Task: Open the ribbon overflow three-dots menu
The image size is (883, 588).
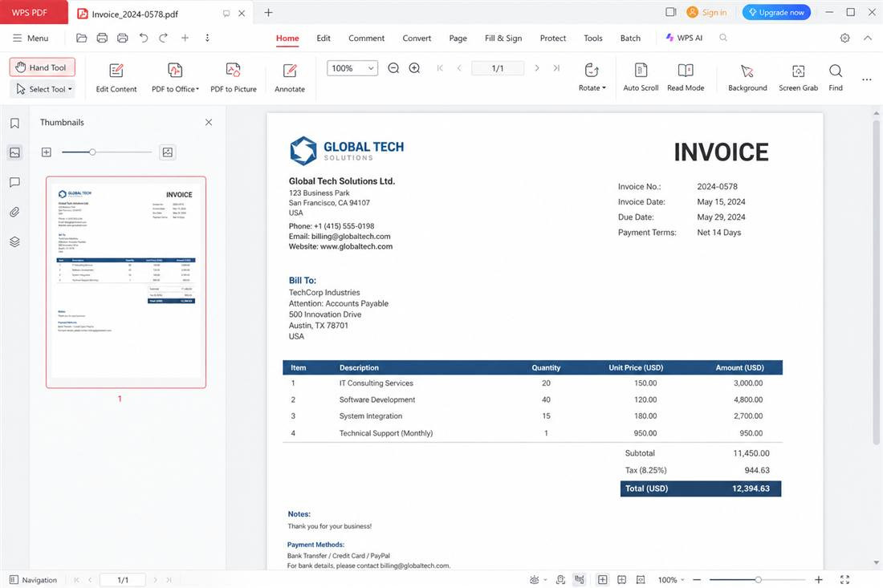Action: tap(867, 79)
